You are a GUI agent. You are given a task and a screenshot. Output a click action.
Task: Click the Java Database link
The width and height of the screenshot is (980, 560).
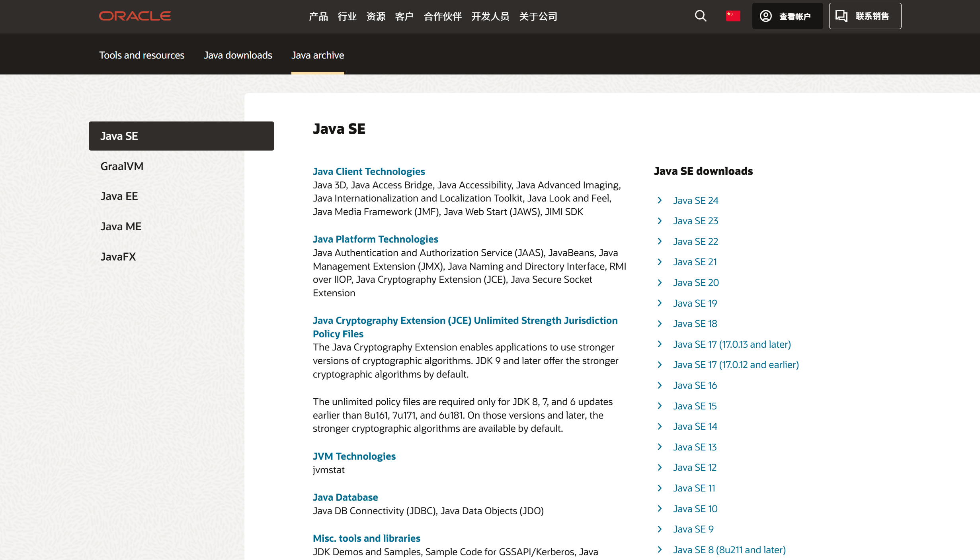(345, 497)
